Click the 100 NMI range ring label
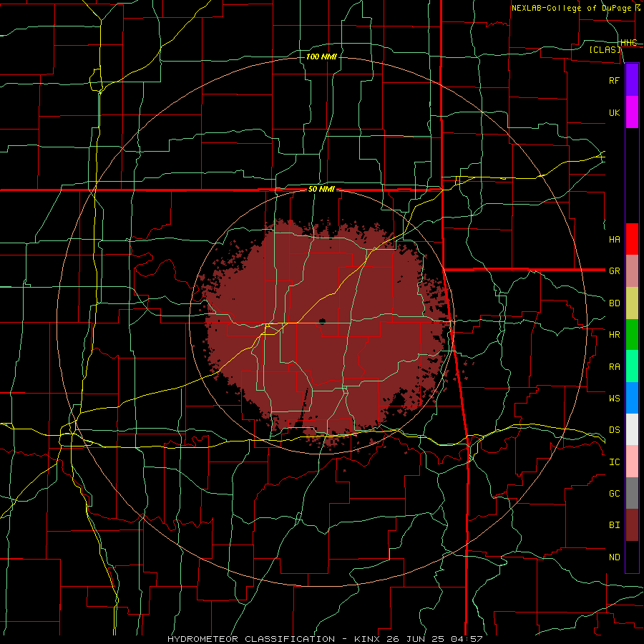 coord(321,57)
